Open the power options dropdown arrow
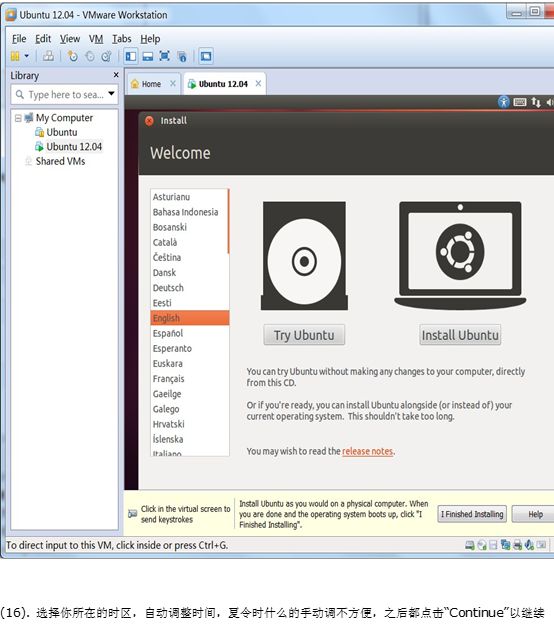This screenshot has width=554, height=624. [x=27, y=56]
